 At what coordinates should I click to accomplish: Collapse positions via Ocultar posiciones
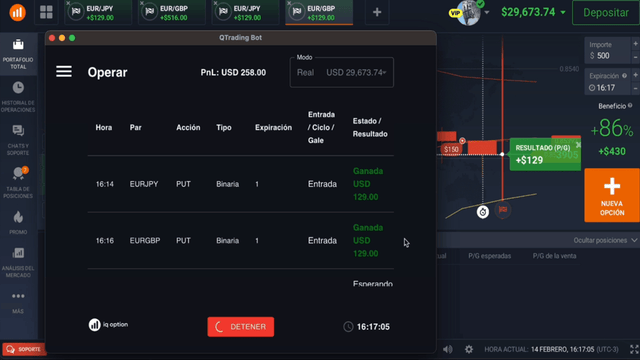pos(605,240)
